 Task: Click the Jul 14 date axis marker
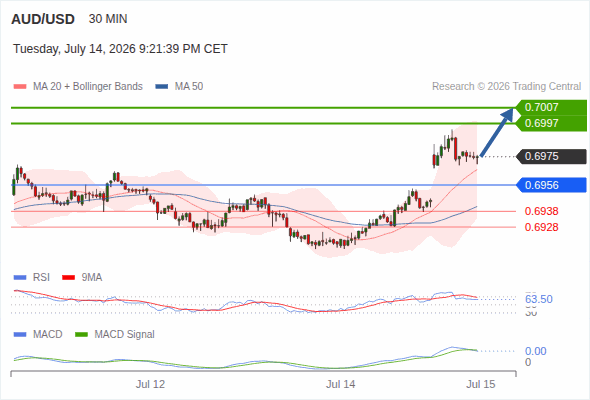coord(340,384)
